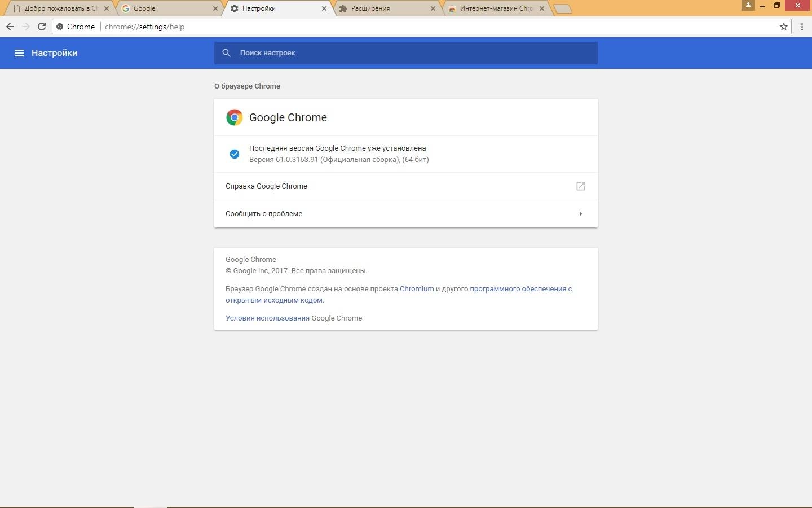The image size is (812, 508).
Task: Click the blue up-to-date checkmark icon
Action: 235,154
